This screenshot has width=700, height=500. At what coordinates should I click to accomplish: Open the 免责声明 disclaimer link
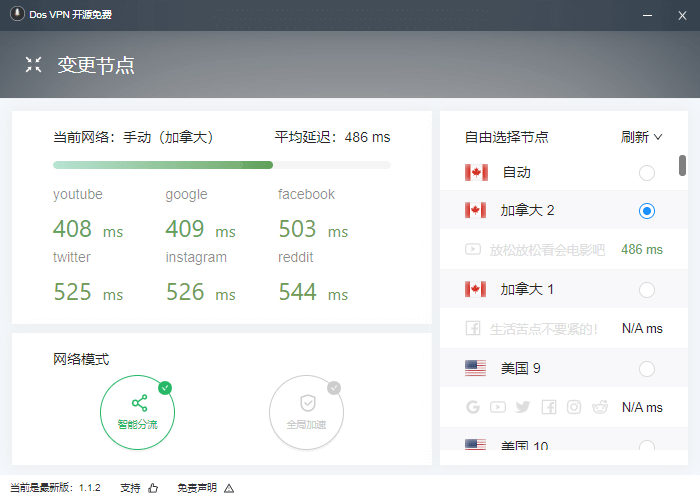197,488
